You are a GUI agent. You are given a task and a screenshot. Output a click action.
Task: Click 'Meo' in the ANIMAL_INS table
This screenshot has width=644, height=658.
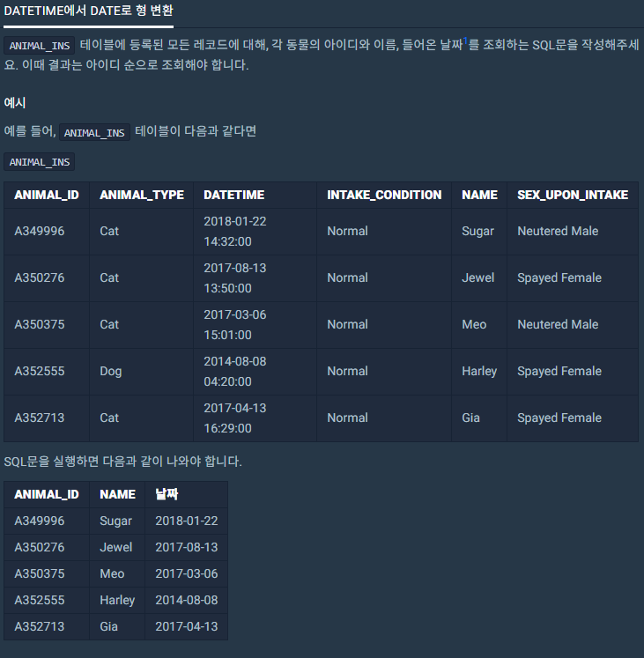(x=474, y=324)
